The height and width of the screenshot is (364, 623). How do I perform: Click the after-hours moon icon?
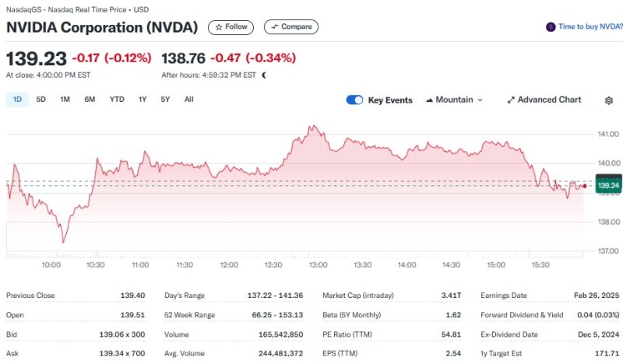click(x=264, y=75)
